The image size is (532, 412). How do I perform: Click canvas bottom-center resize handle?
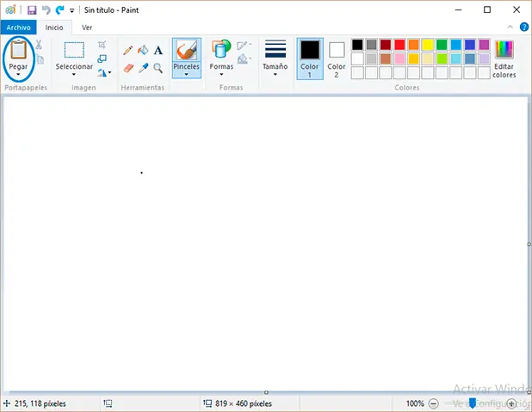266,392
